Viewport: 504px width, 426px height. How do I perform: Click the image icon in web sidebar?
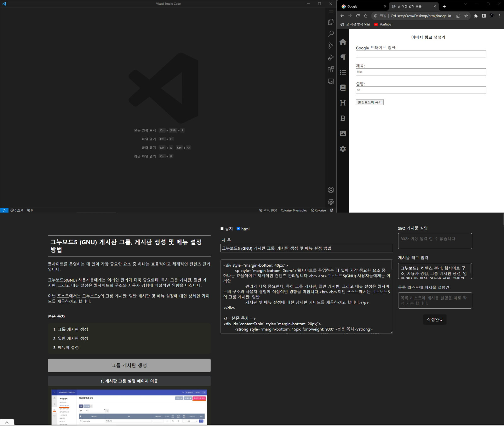click(x=343, y=133)
